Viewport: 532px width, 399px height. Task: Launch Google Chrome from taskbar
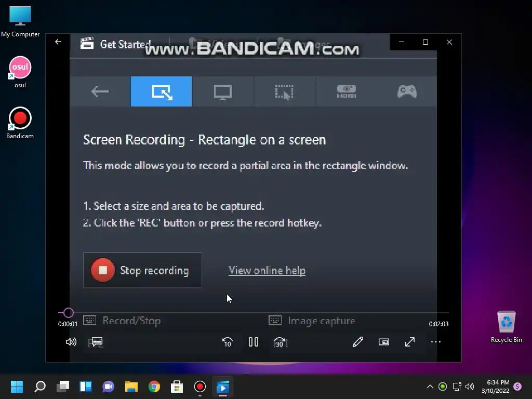click(x=154, y=387)
